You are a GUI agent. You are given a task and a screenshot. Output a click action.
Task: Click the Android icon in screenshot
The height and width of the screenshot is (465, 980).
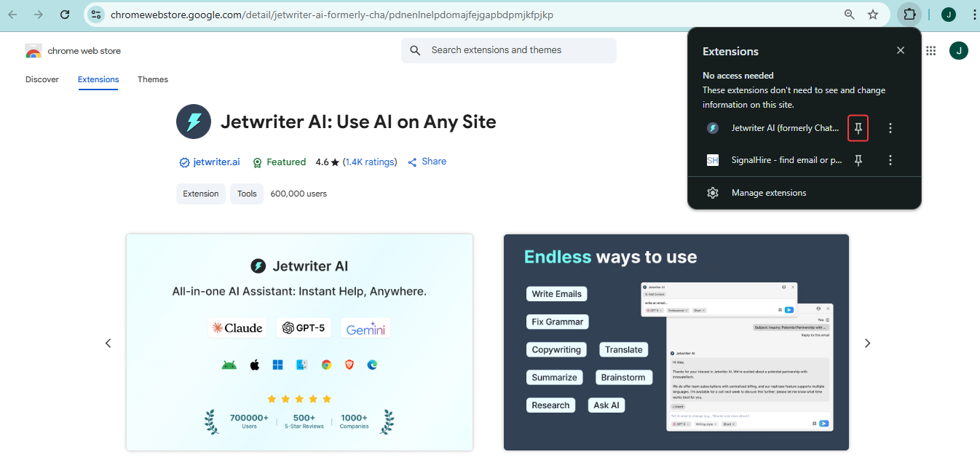pyautogui.click(x=229, y=365)
